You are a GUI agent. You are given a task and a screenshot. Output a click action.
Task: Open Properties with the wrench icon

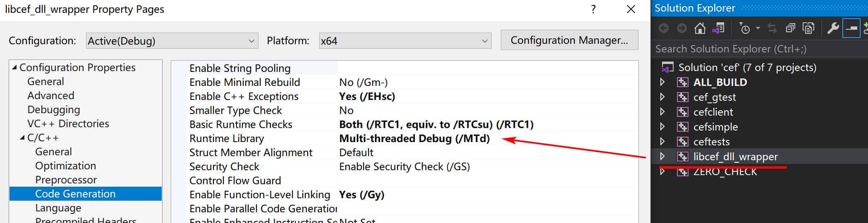click(833, 28)
